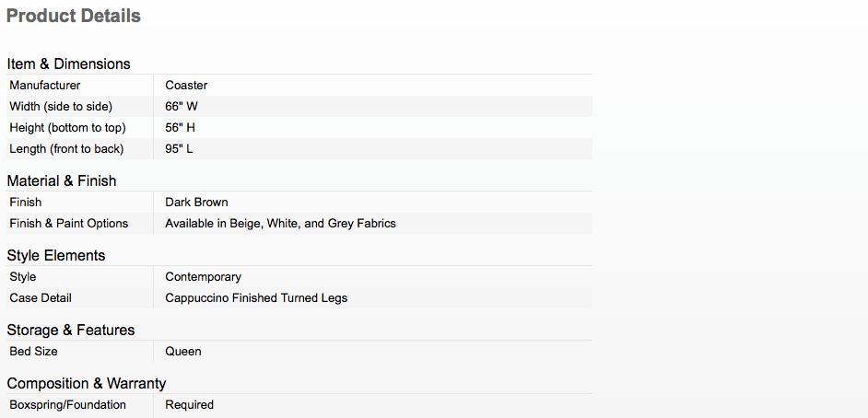The width and height of the screenshot is (868, 418).
Task: Click the Style Elements section header
Action: click(x=56, y=255)
